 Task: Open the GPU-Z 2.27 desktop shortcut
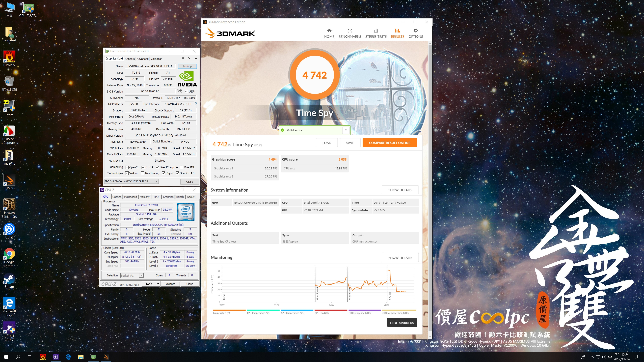[x=28, y=10]
